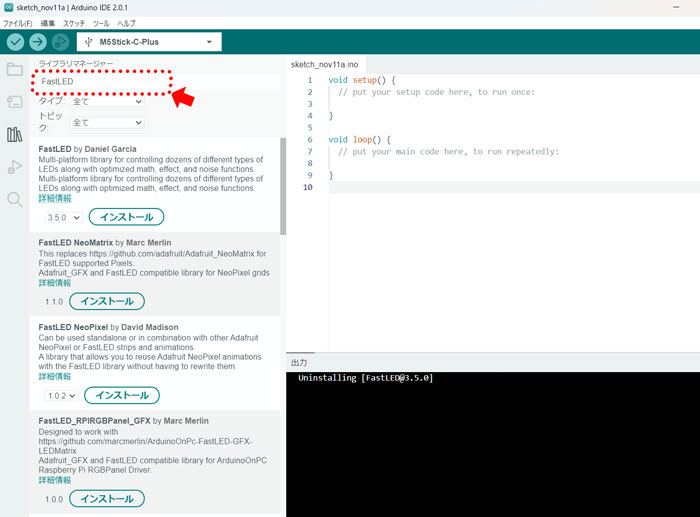Expand the トピック filter dropdown
The image size is (700, 517).
(x=107, y=122)
